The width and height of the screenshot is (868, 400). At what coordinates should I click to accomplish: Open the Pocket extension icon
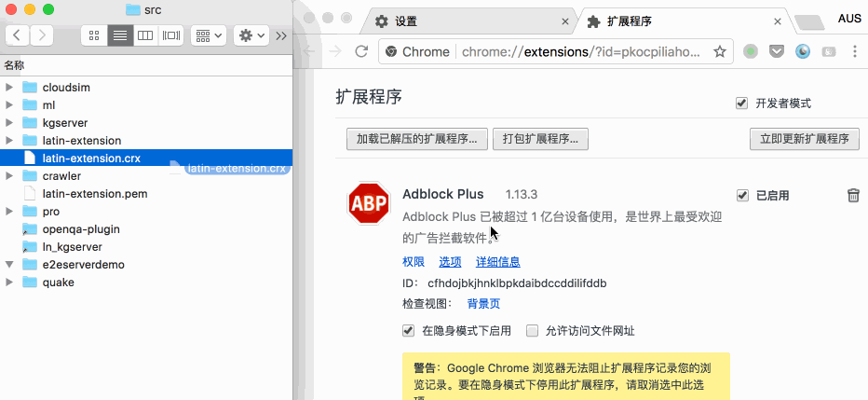pos(778,52)
